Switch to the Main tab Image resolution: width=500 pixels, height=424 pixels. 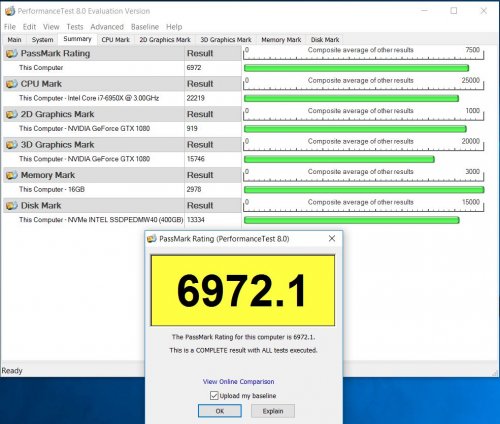point(14,40)
